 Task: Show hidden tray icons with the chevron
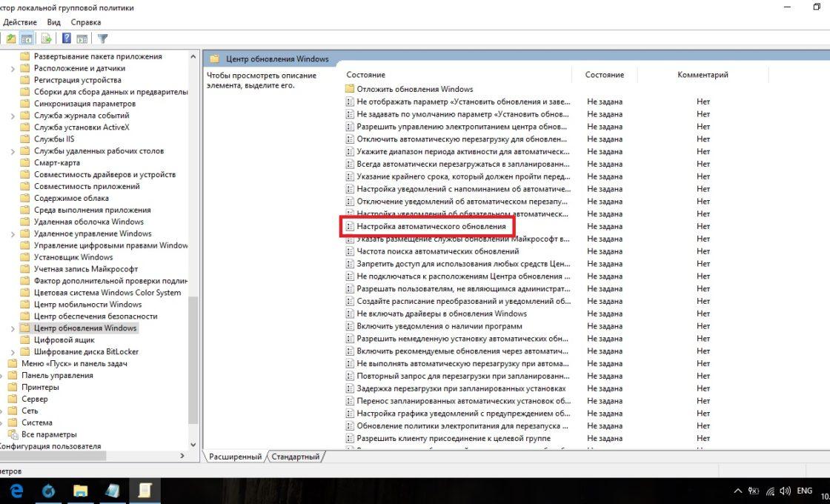pyautogui.click(x=738, y=491)
